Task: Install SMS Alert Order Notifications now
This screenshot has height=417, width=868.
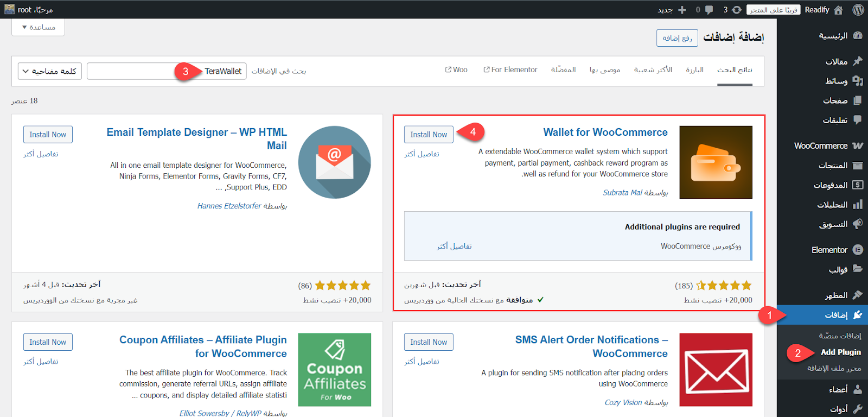Action: [x=429, y=342]
